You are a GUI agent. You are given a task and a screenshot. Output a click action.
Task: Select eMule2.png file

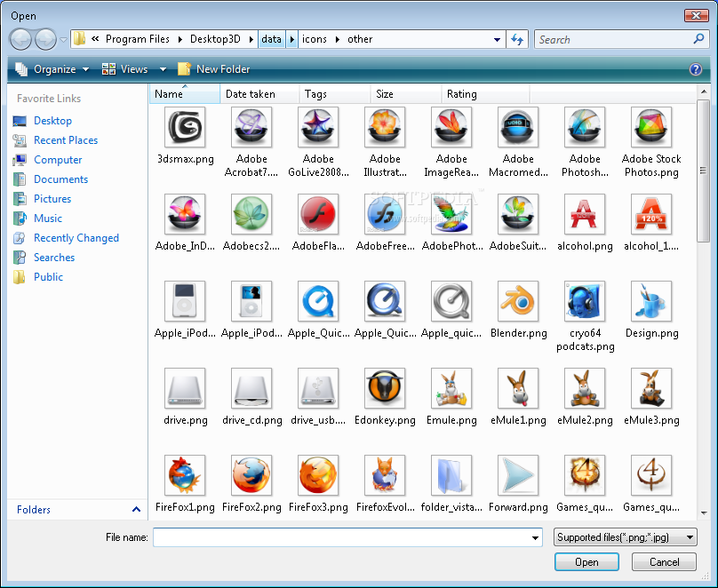point(585,388)
